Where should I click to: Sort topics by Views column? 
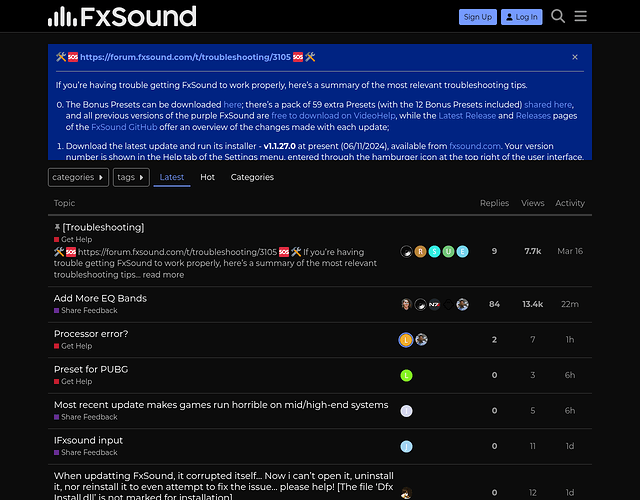click(533, 203)
